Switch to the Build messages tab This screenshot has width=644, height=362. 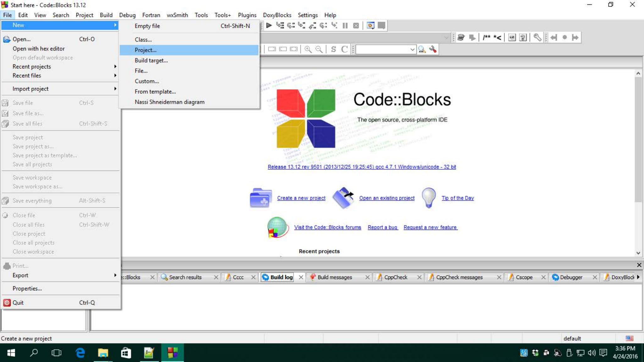click(334, 277)
